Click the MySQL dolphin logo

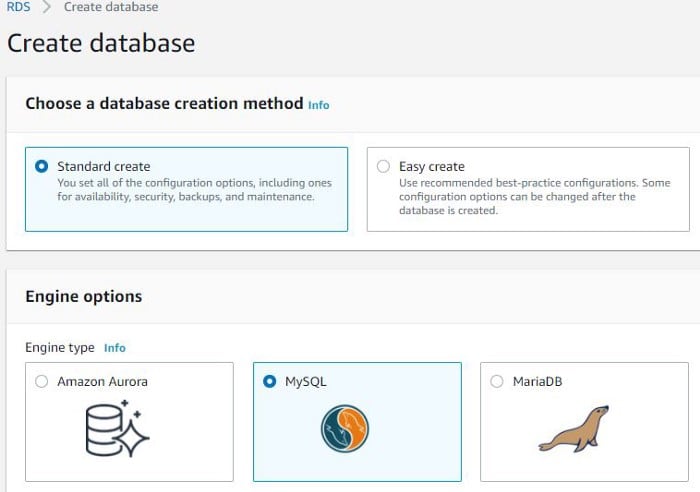click(345, 429)
